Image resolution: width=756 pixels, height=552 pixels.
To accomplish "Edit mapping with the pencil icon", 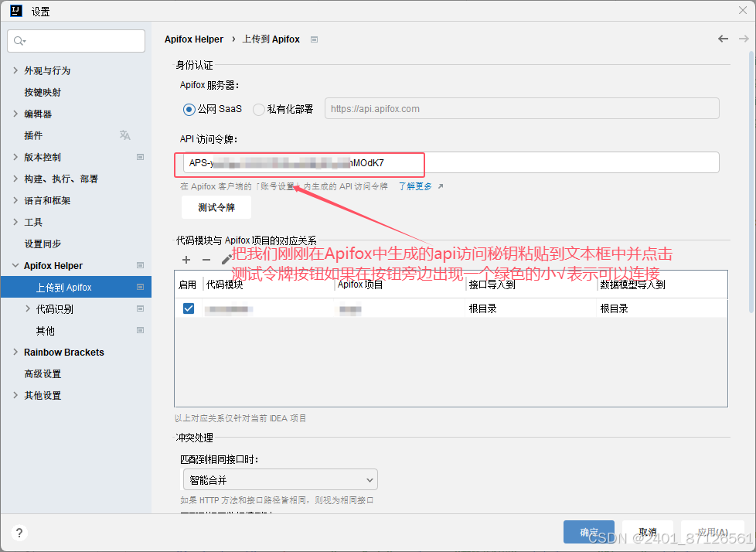I will (226, 260).
